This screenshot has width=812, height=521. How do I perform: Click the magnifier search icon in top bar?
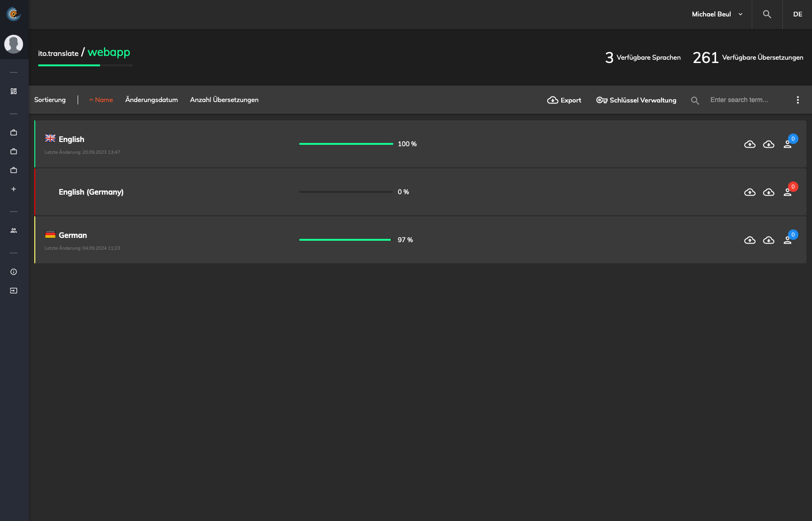point(767,14)
